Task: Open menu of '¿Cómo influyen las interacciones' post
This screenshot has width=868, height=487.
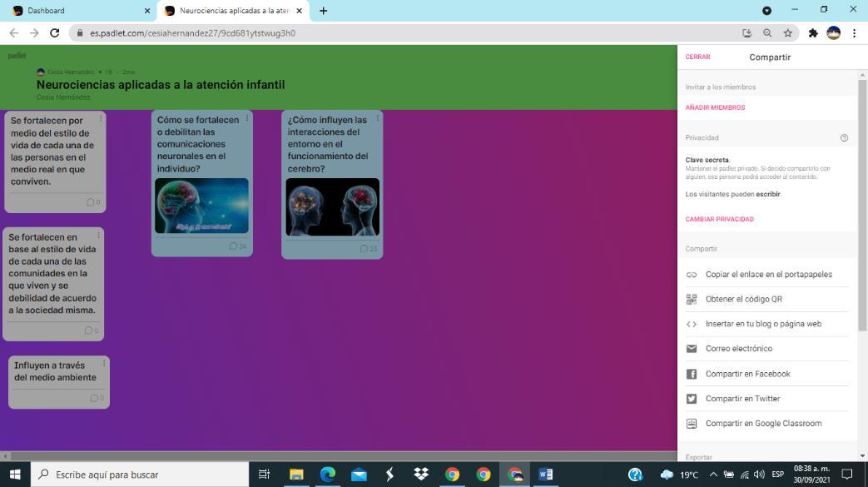Action: [x=378, y=118]
